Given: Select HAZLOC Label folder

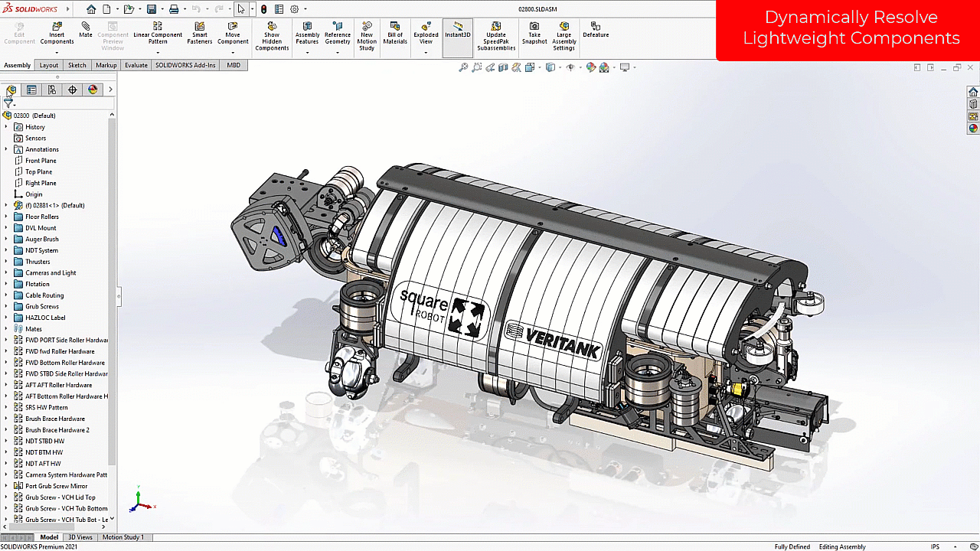Looking at the screenshot, I should (39, 318).
